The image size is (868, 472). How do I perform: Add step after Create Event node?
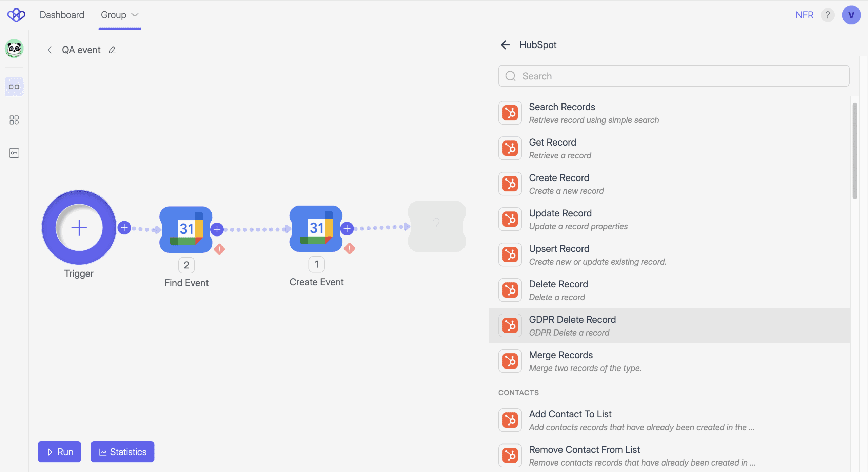tap(347, 228)
